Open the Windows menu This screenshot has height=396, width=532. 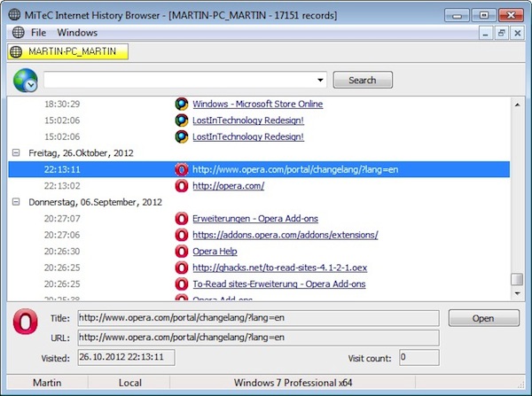pos(77,33)
